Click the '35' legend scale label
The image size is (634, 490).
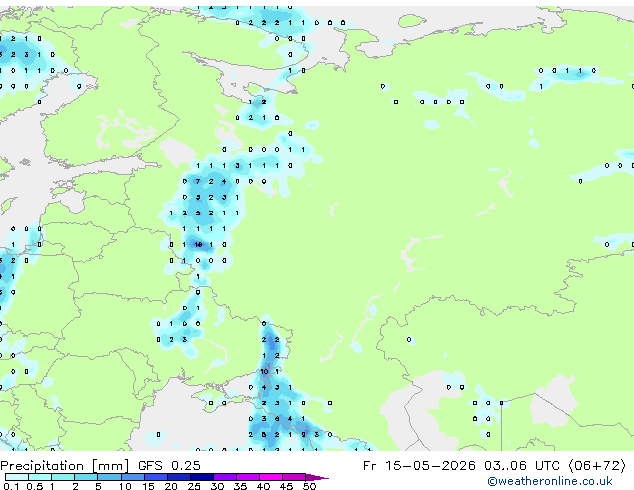(x=240, y=486)
